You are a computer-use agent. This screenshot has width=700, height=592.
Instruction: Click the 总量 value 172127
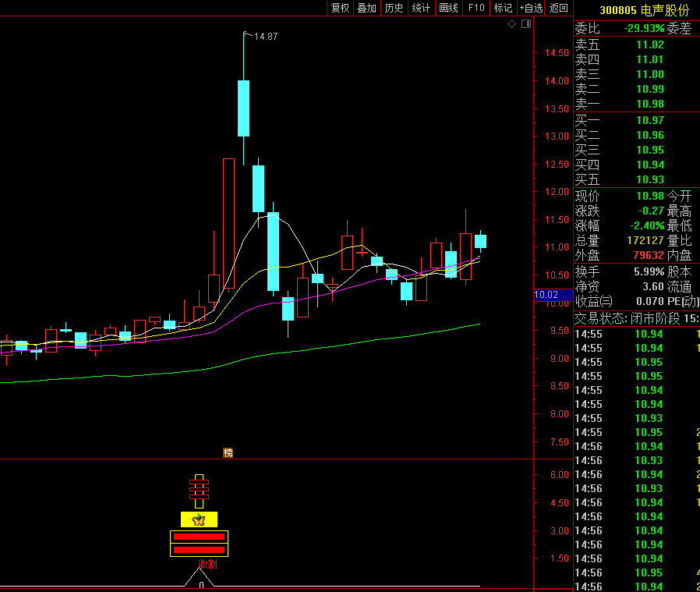(x=645, y=240)
